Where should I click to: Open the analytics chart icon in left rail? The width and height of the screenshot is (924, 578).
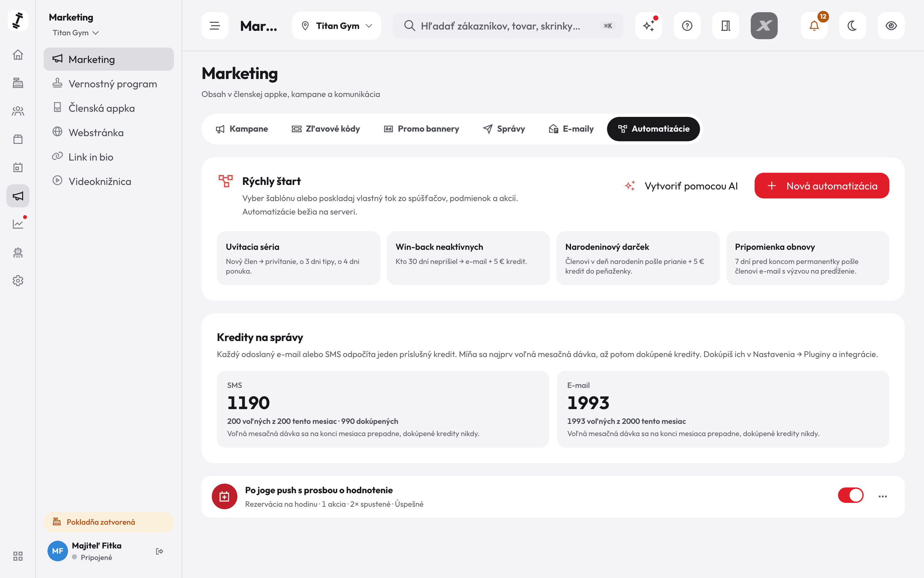(18, 224)
